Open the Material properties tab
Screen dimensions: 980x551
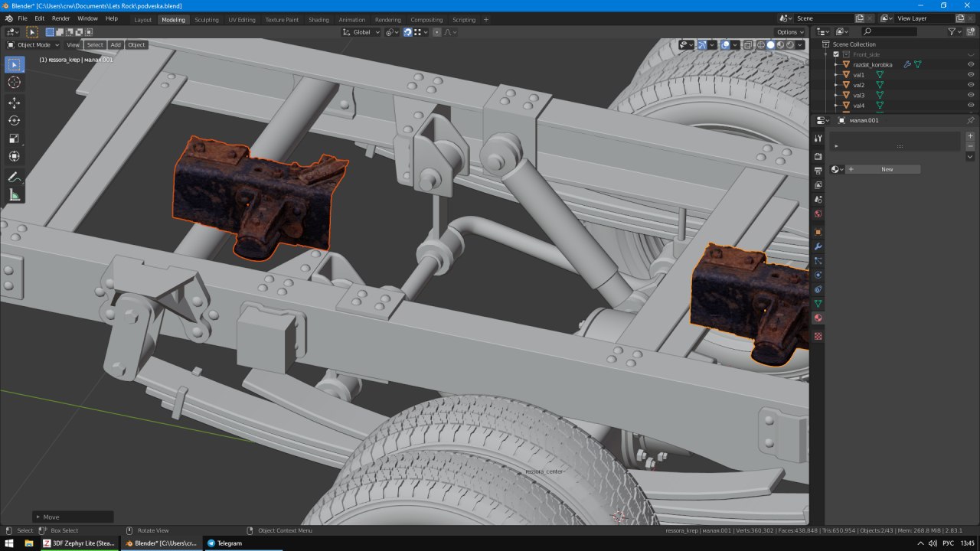(x=818, y=318)
